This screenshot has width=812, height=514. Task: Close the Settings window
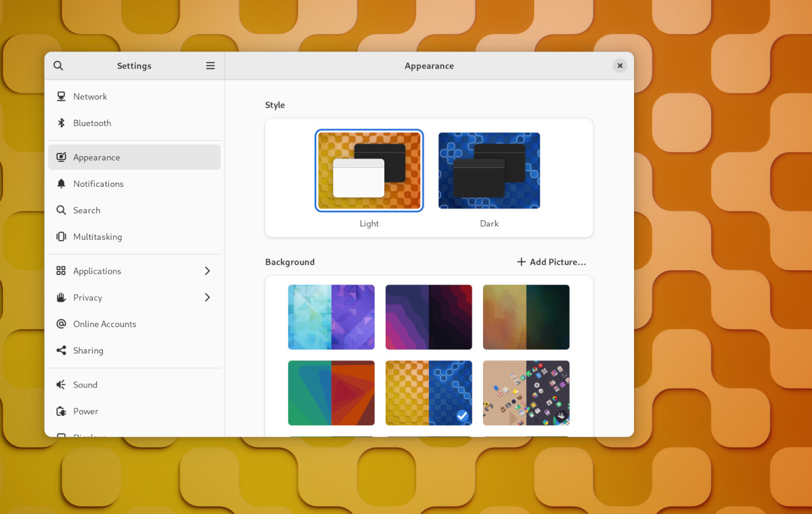pos(620,66)
